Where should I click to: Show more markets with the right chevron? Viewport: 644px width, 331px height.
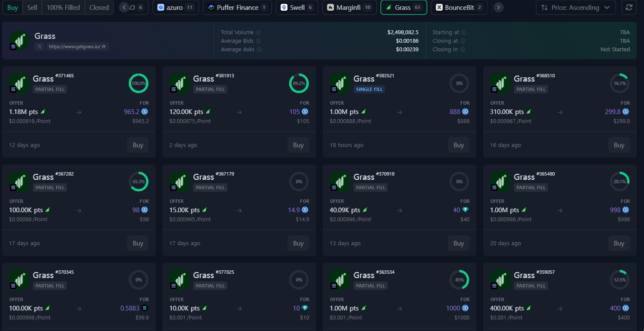(499, 7)
